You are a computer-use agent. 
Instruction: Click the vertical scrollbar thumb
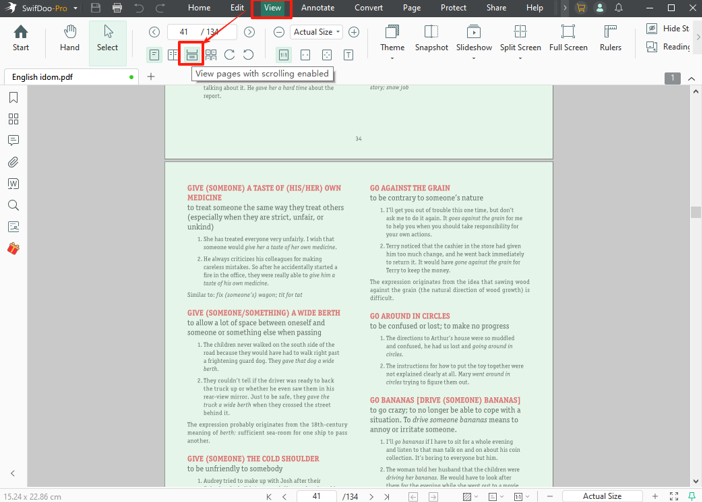tap(695, 212)
